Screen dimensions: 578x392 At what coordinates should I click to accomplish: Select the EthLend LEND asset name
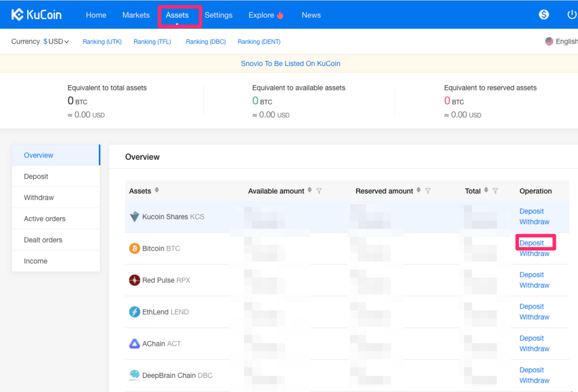165,312
